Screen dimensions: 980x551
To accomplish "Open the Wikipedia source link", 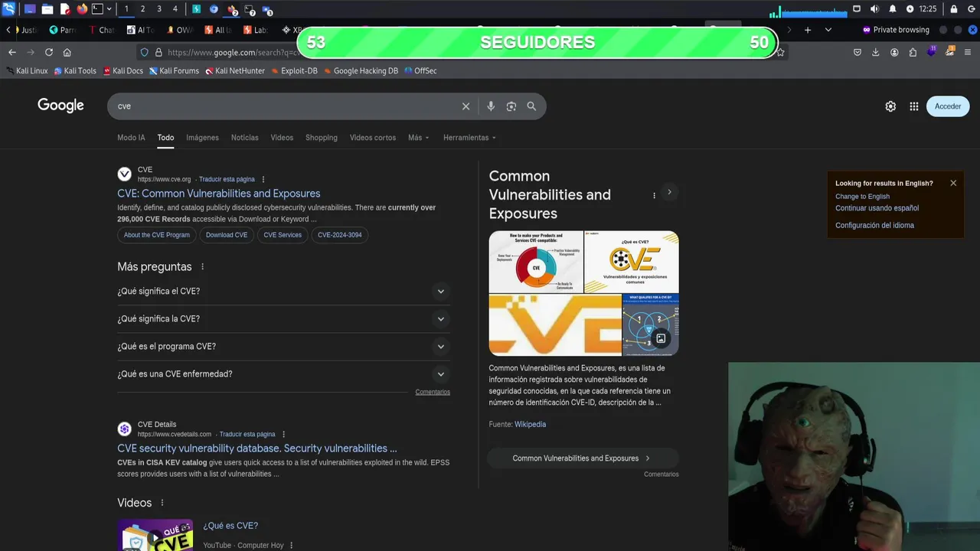I will click(530, 424).
